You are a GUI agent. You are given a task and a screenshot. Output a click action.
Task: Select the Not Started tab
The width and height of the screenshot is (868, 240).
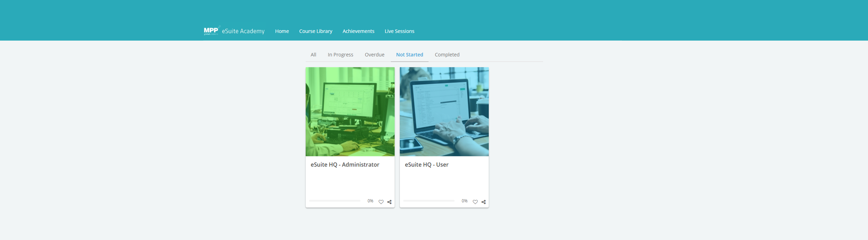coord(409,55)
